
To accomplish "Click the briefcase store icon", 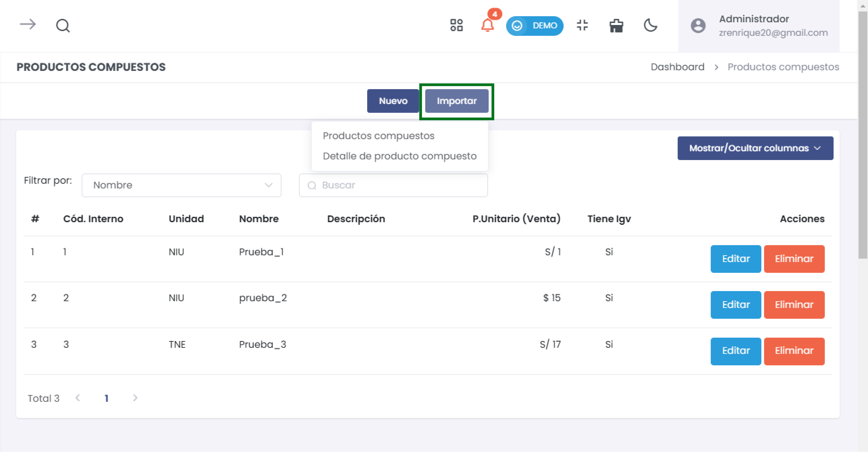I will 616,26.
